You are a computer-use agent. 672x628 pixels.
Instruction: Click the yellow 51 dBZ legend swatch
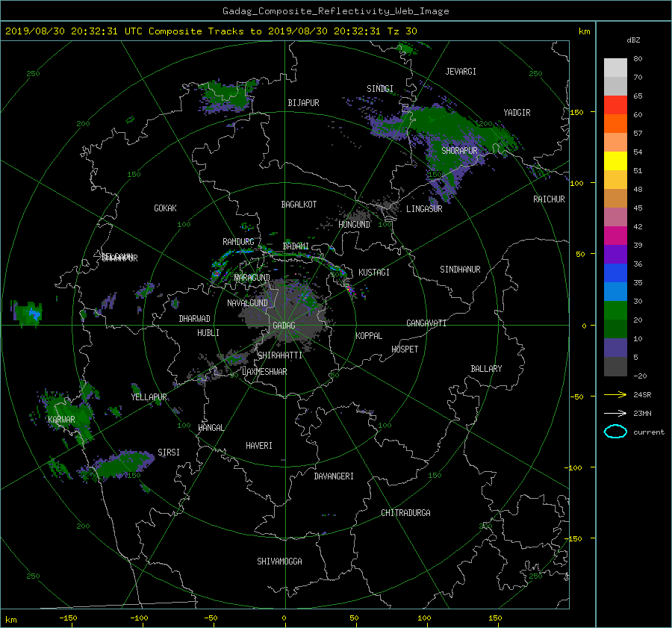[615, 161]
